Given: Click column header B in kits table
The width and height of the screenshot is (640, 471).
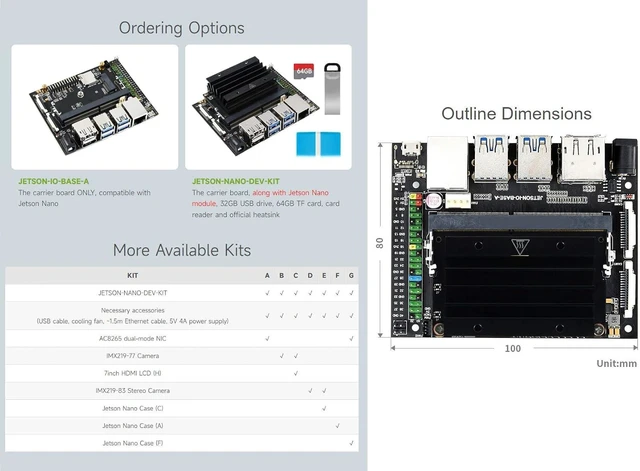Looking at the screenshot, I should [x=282, y=275].
